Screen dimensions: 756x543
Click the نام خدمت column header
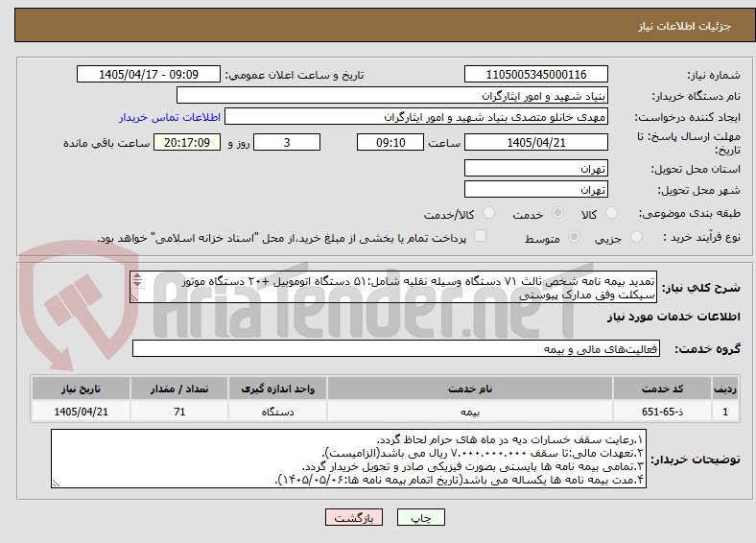pos(470,389)
